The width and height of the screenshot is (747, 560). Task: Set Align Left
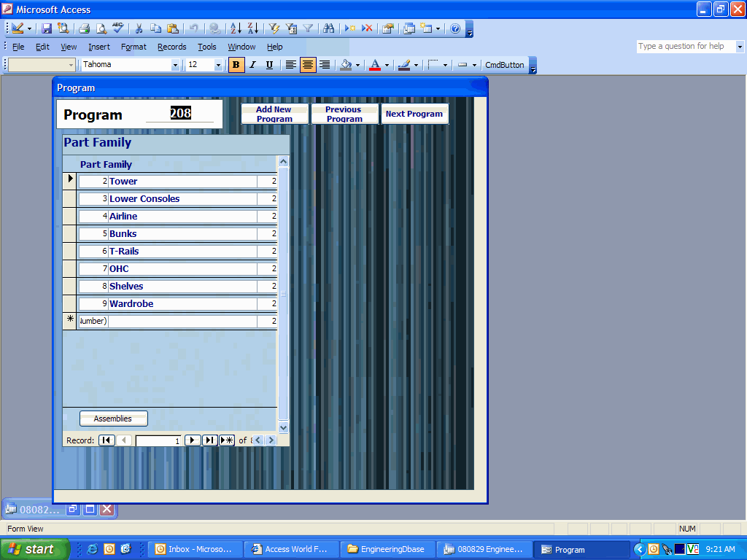290,65
